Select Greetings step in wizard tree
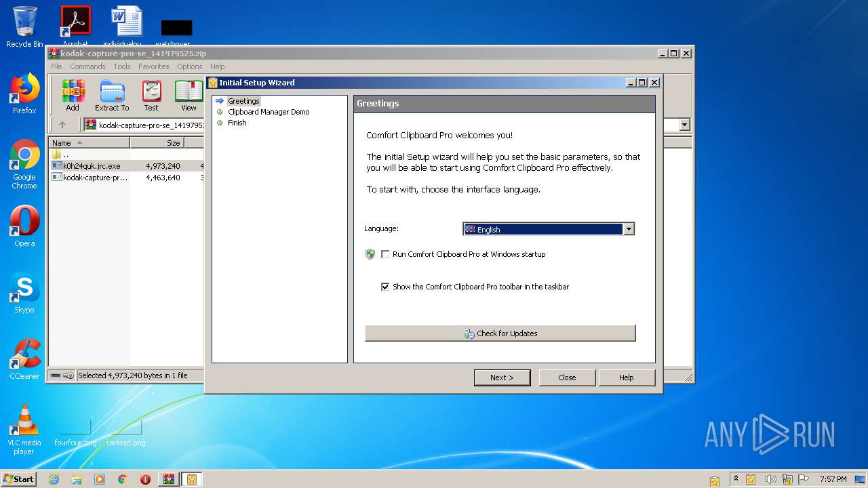Screen dimensions: 868x488 (243, 101)
